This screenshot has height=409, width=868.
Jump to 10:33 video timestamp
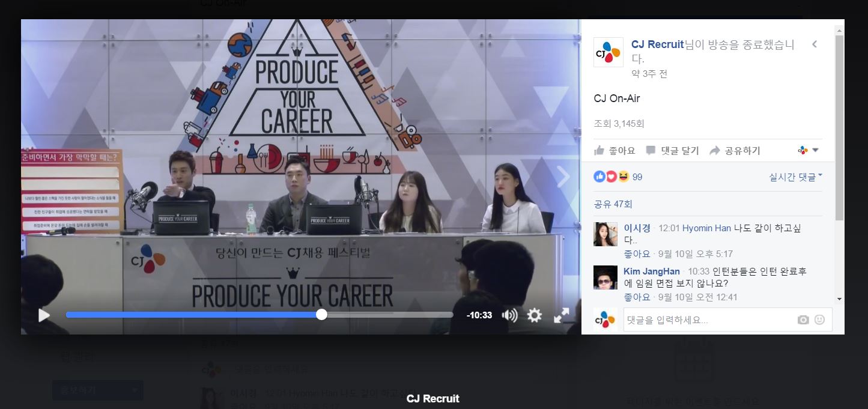(699, 271)
